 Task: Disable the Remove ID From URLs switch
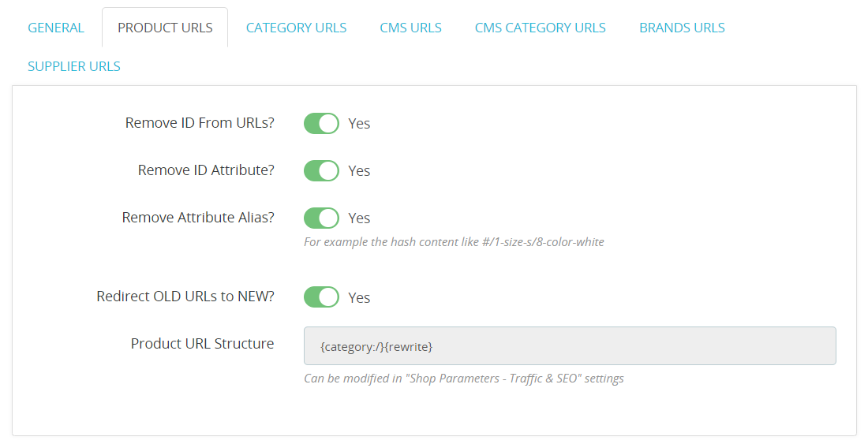321,123
